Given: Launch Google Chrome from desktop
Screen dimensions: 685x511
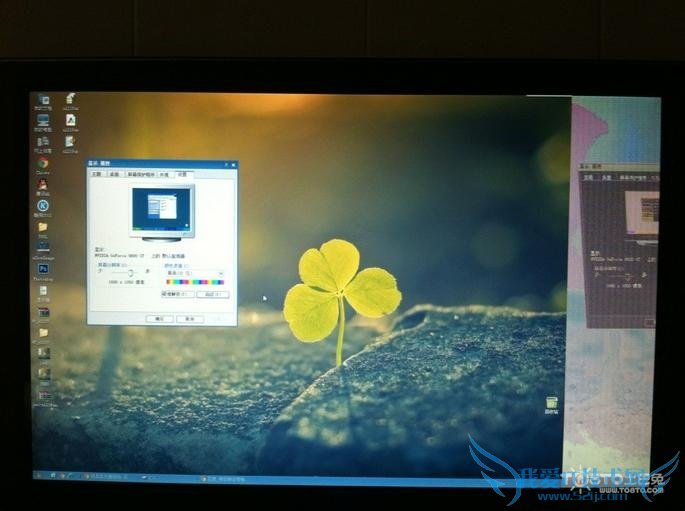Looking at the screenshot, I should point(42,166).
